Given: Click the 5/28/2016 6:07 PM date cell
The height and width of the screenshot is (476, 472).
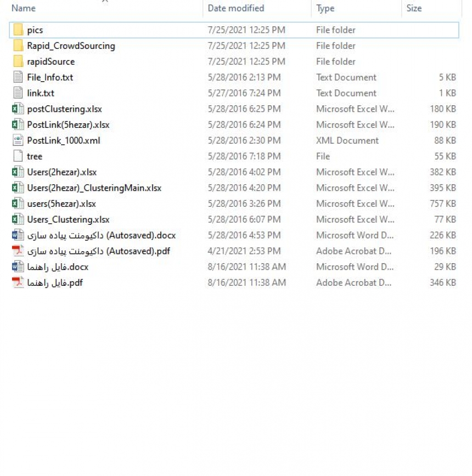Looking at the screenshot, I should (244, 219).
